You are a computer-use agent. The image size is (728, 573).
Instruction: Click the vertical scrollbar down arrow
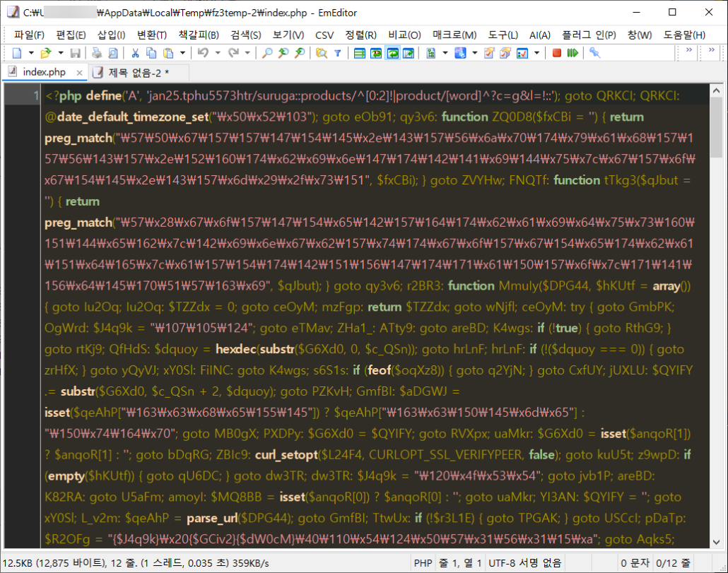click(716, 542)
